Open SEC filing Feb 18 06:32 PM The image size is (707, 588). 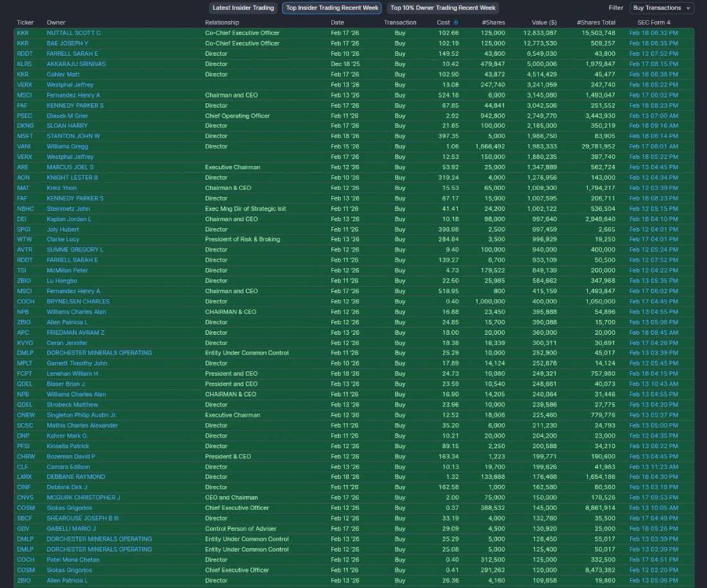pyautogui.click(x=654, y=33)
